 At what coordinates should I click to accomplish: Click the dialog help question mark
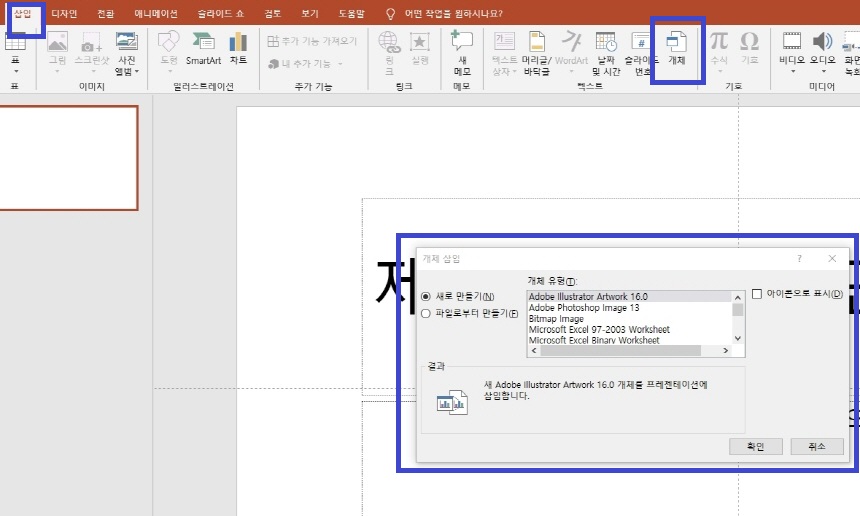pos(799,258)
